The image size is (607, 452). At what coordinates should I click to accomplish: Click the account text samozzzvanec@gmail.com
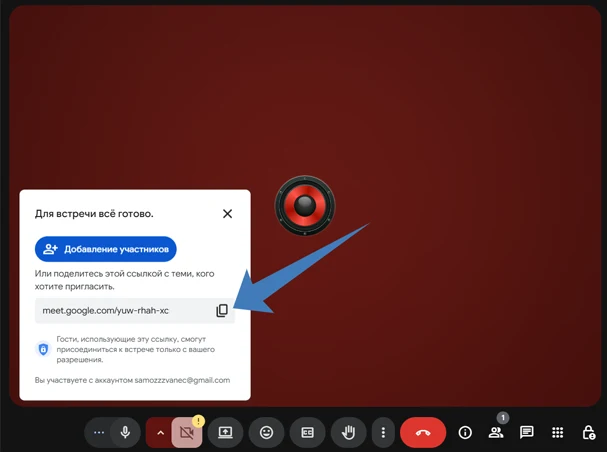tap(182, 380)
